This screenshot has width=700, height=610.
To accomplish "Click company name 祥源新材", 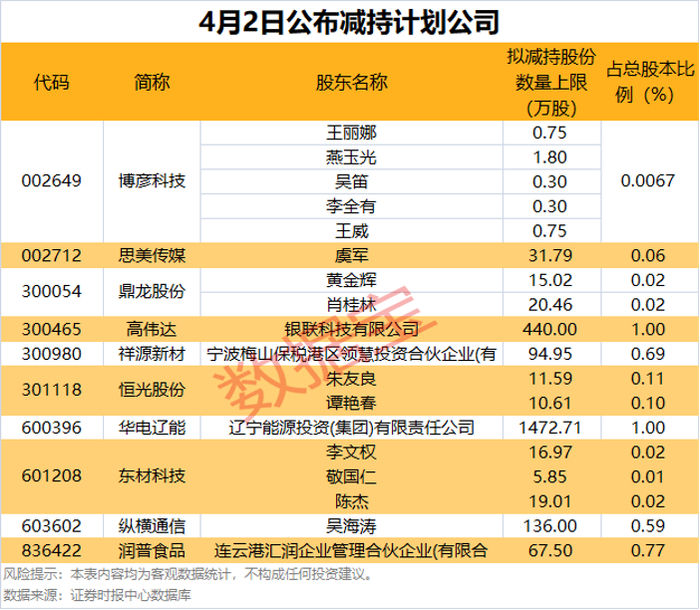I will tap(152, 354).
